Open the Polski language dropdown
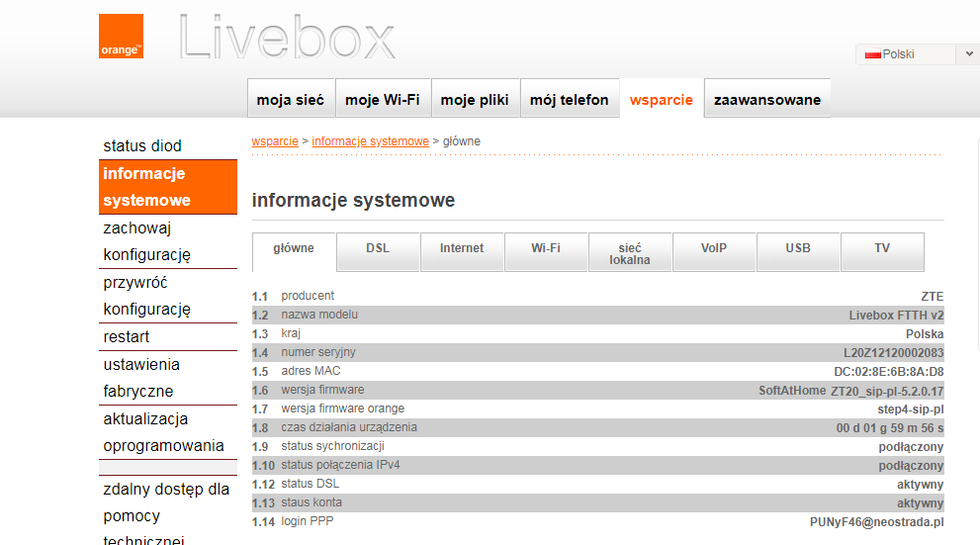 pyautogui.click(x=917, y=54)
